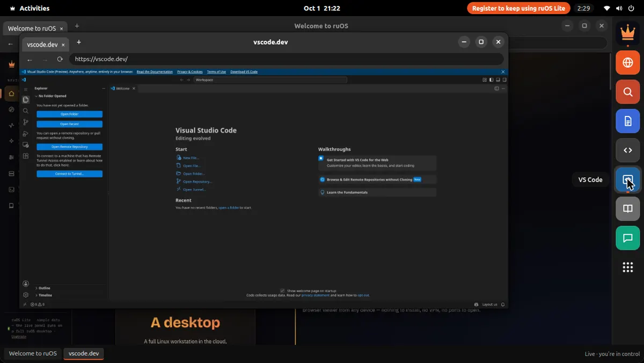Open the Explorer view in the activity bar
Viewport: 644px width, 363px height.
pyautogui.click(x=25, y=99)
